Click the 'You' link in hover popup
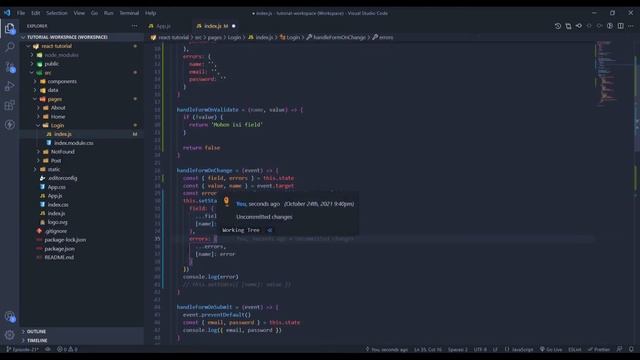 [x=241, y=204]
